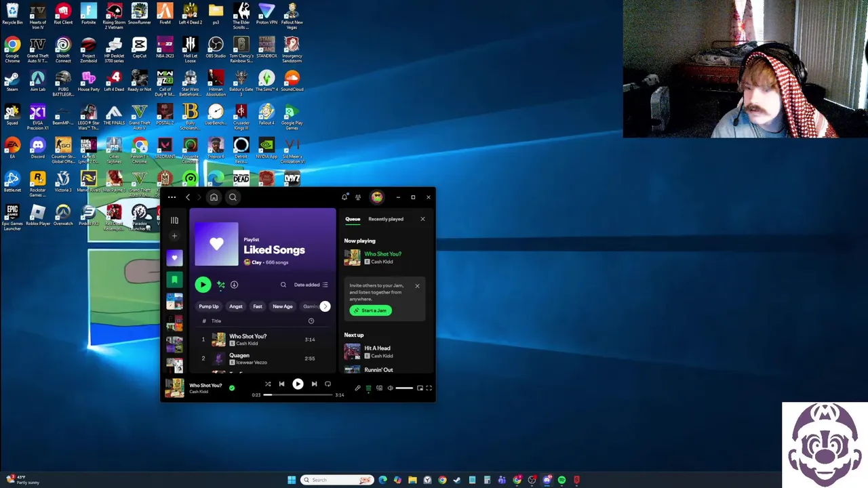
Task: Switch to Recently played tab
Action: [x=386, y=219]
